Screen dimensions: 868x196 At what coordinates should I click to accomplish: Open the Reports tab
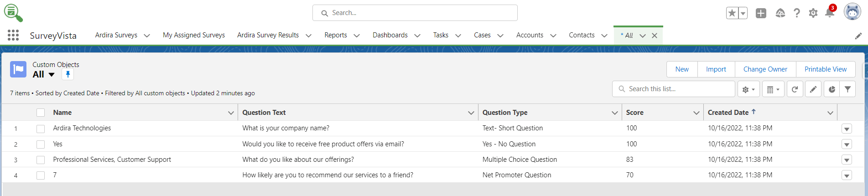coord(335,35)
